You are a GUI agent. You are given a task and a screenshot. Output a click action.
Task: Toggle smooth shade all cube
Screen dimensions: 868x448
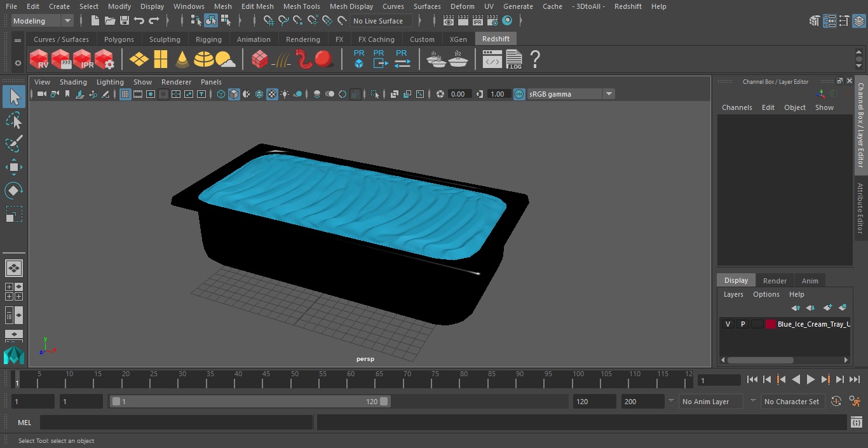click(x=234, y=94)
